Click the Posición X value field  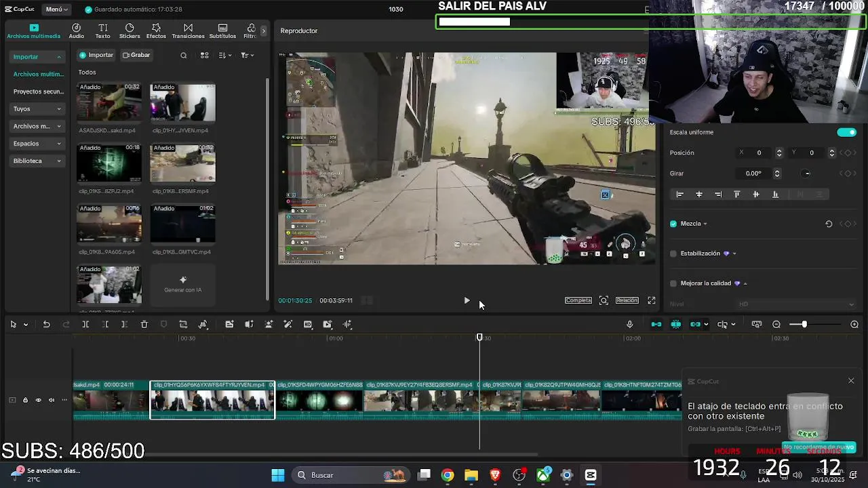click(759, 153)
